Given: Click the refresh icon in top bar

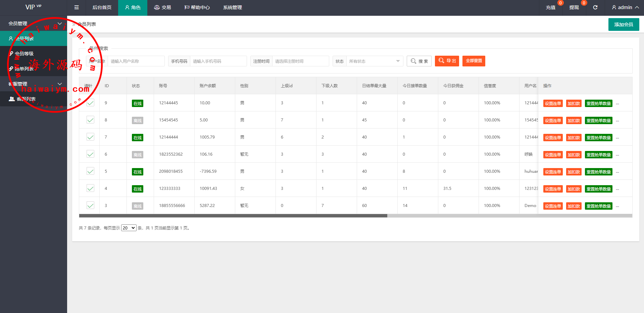Looking at the screenshot, I should [x=595, y=7].
